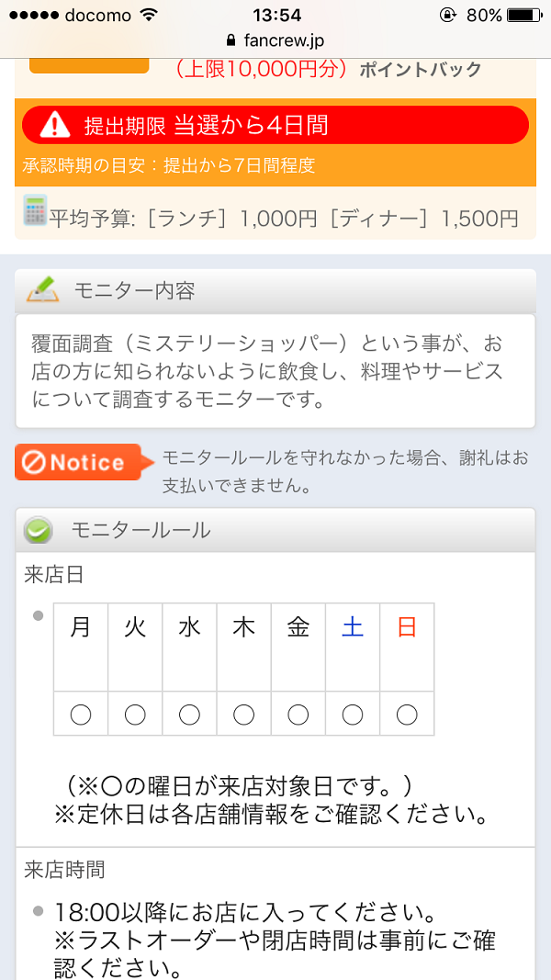Tap the battery icon in status bar

coord(525,15)
